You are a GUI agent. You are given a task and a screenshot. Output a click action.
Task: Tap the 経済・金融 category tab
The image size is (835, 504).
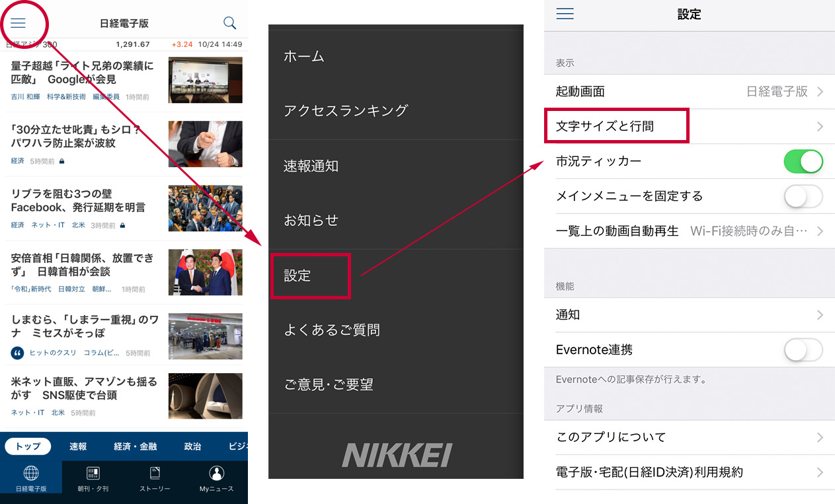[x=136, y=447]
